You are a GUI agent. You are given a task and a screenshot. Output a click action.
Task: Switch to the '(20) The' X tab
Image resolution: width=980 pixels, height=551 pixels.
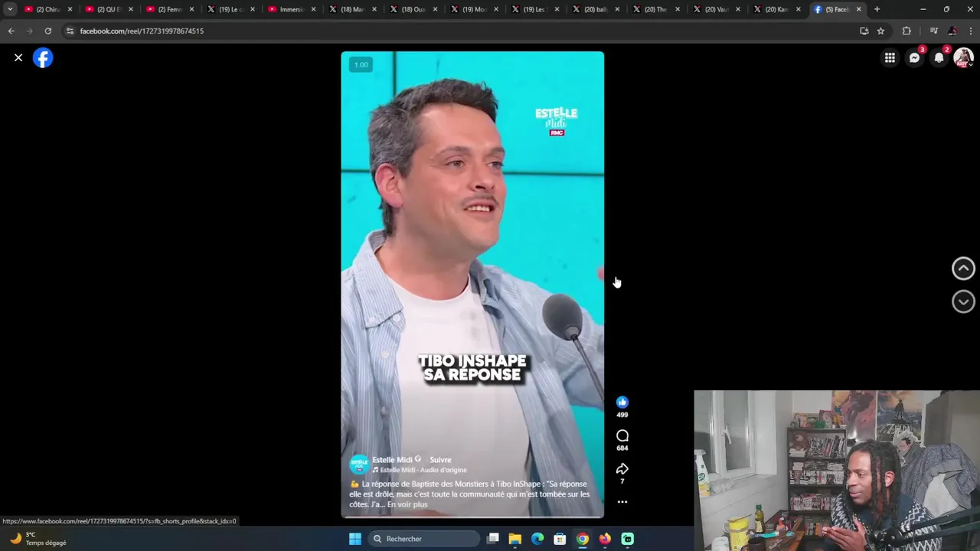tap(655, 9)
